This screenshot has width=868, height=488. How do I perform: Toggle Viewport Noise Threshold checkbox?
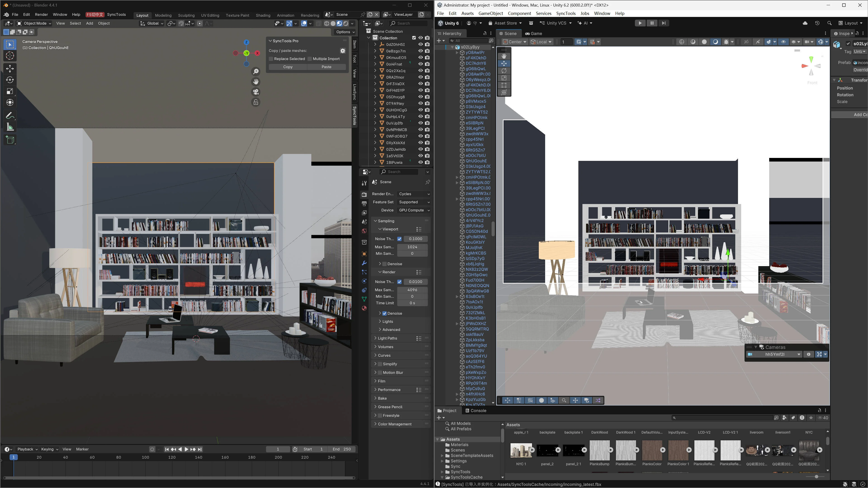[399, 239]
